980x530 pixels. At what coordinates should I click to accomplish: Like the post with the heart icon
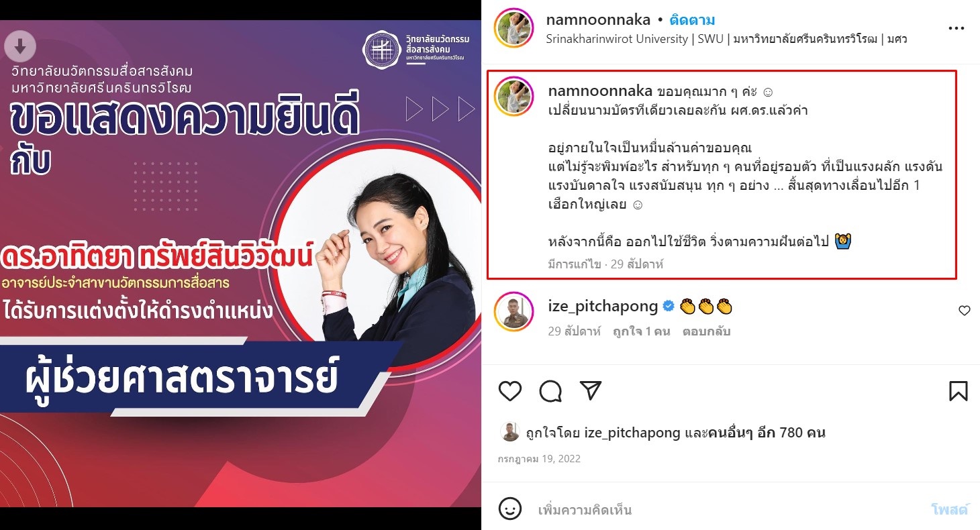tap(510, 390)
